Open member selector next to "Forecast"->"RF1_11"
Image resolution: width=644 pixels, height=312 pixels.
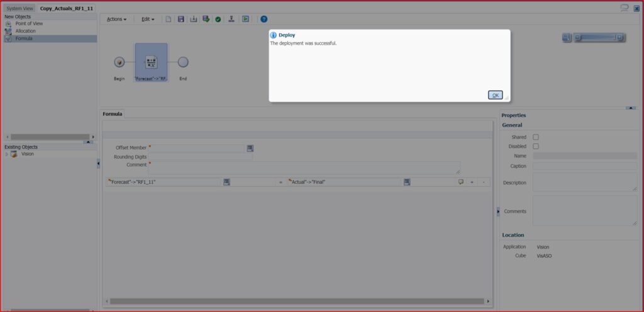point(226,182)
